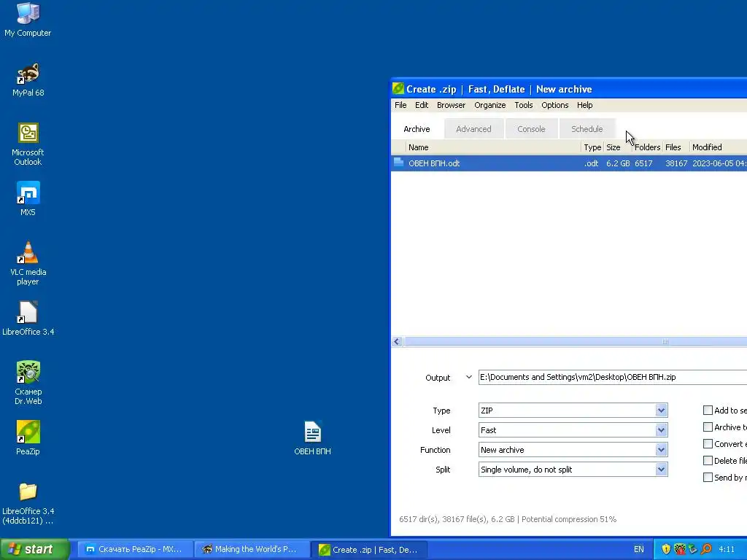The image size is (747, 560).
Task: Open the compression Level dropdown
Action: [661, 430]
